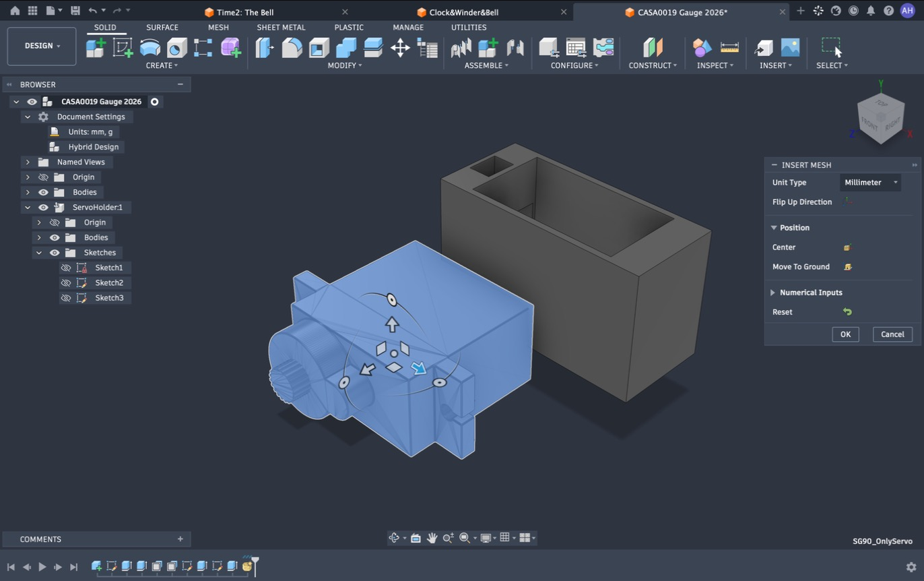Expand the Named Views folder
This screenshot has height=581, width=924.
[x=28, y=162]
